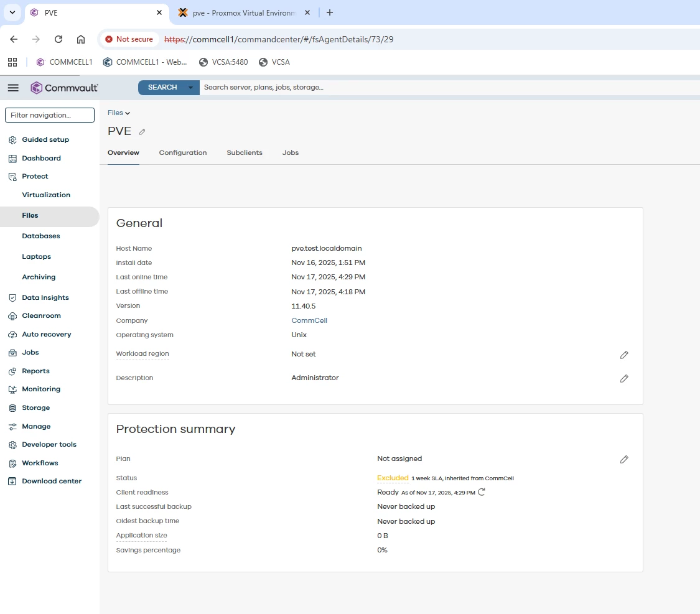This screenshot has height=614, width=700.
Task: Edit the PVE name pencil icon
Action: [142, 132]
